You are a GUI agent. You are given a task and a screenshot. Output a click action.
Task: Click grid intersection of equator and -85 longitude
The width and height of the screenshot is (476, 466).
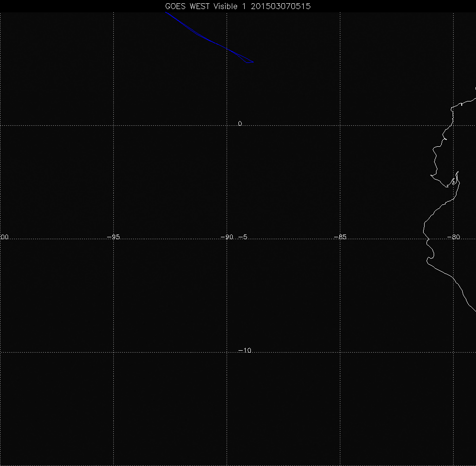(340, 125)
